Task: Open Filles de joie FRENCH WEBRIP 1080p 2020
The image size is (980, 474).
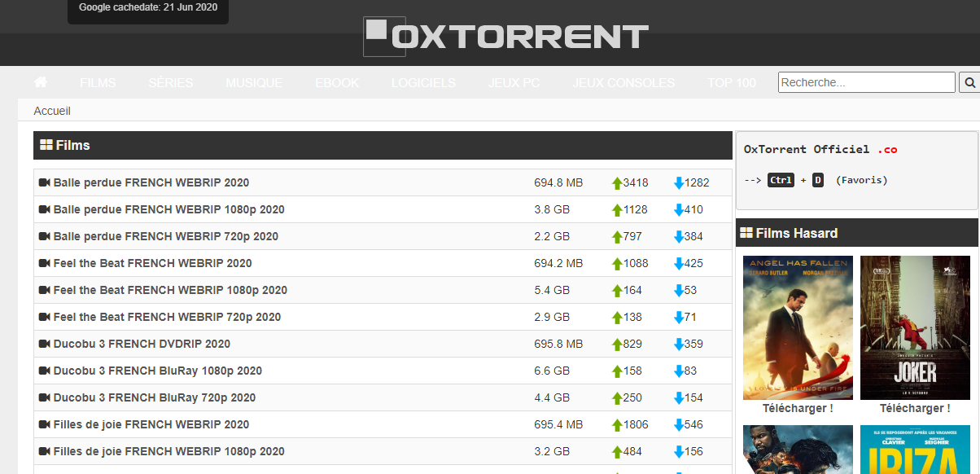Action: [x=169, y=451]
